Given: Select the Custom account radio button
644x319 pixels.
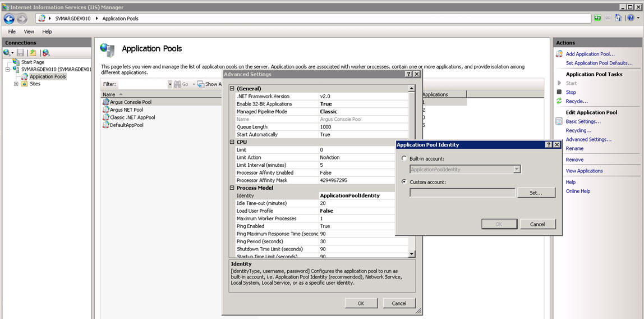Looking at the screenshot, I should (x=404, y=182).
